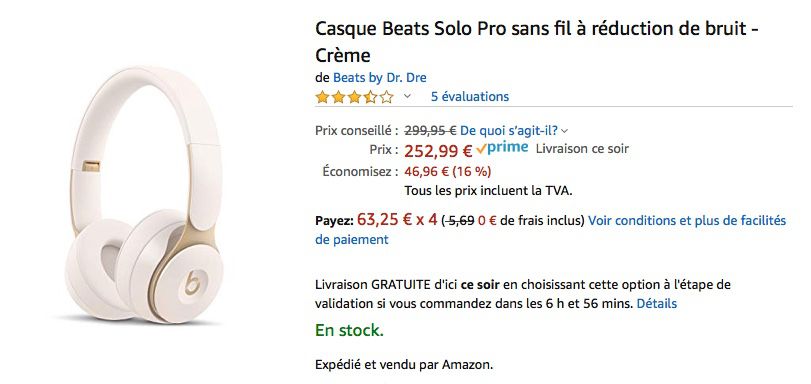Click the empty fifth star icon
Screen dimensions: 811x384
click(386, 97)
